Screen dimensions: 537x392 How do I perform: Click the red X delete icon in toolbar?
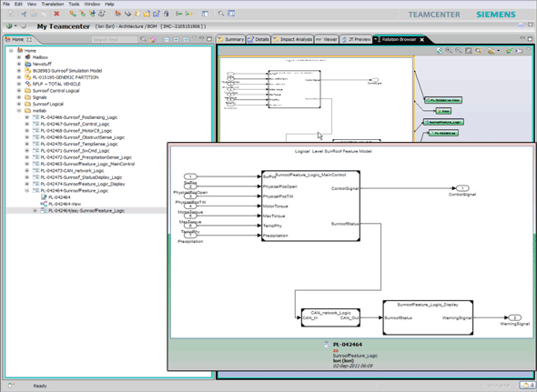click(56, 14)
